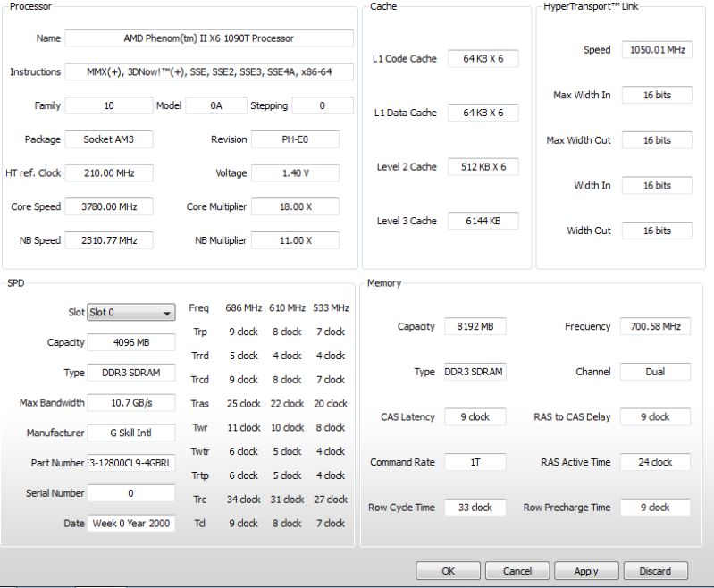Select the Socket AM3 Package field
Screen dimensions: 714x588
(x=109, y=139)
